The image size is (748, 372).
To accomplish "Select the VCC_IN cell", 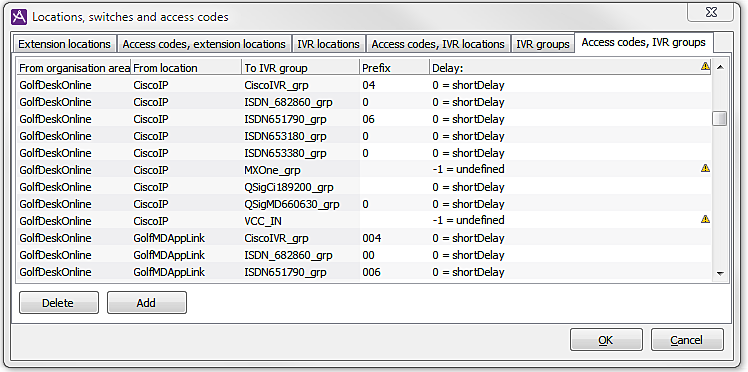I will [301, 221].
